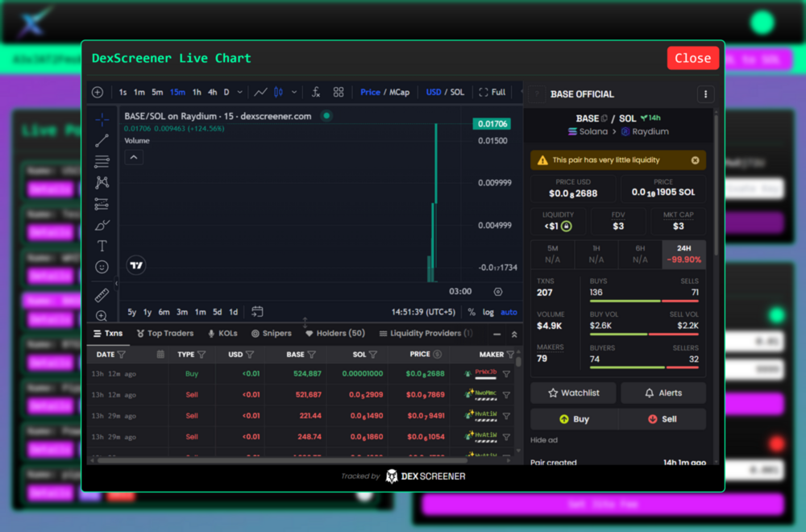Select the brush drawing tool

click(x=102, y=225)
